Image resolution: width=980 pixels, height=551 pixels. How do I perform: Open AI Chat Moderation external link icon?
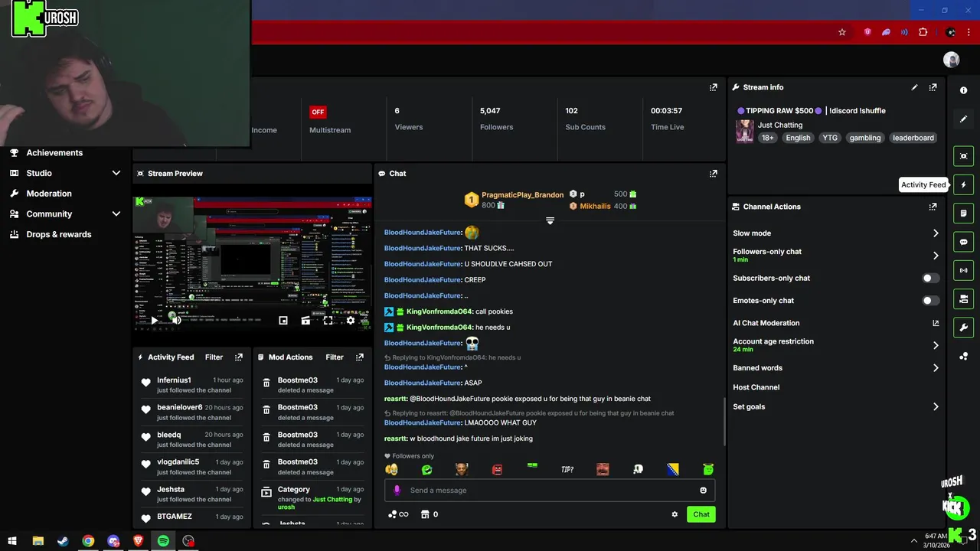[935, 323]
